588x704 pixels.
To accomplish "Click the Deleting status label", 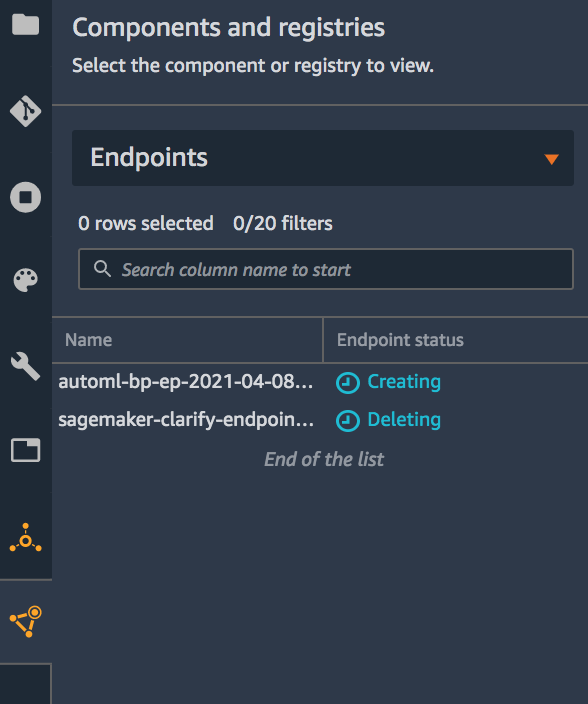I will tap(404, 419).
